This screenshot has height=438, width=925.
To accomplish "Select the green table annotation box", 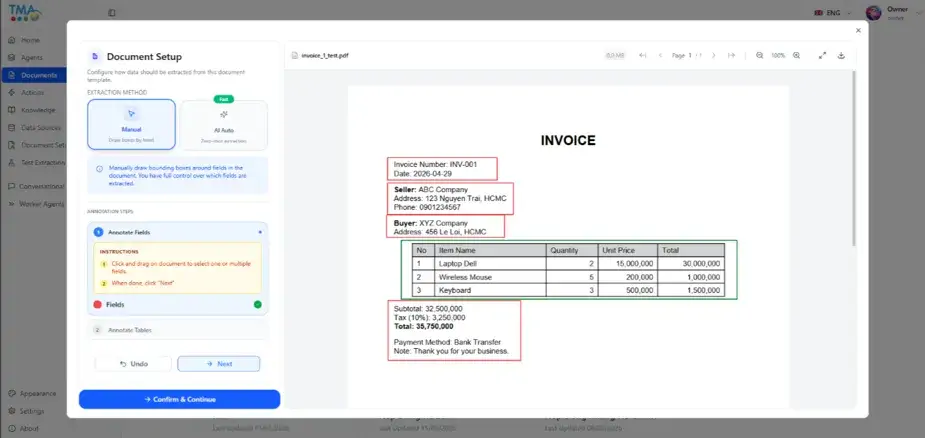I will [x=569, y=270].
